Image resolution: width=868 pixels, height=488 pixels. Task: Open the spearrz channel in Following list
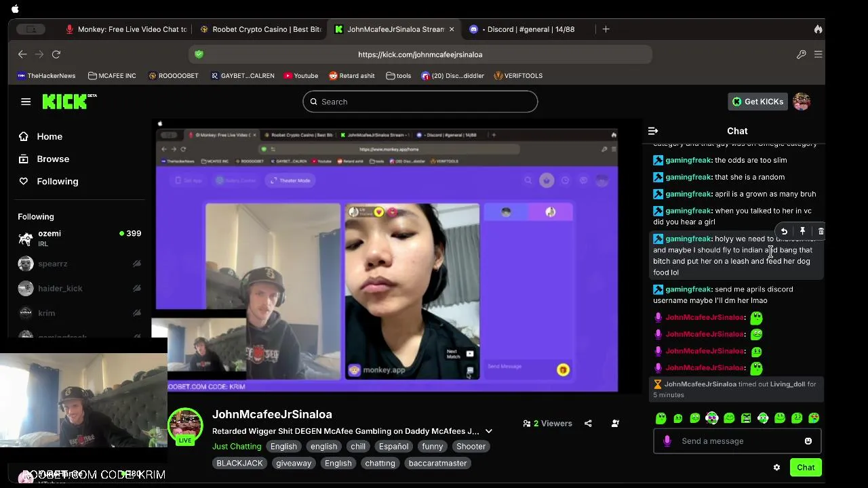coord(79,264)
